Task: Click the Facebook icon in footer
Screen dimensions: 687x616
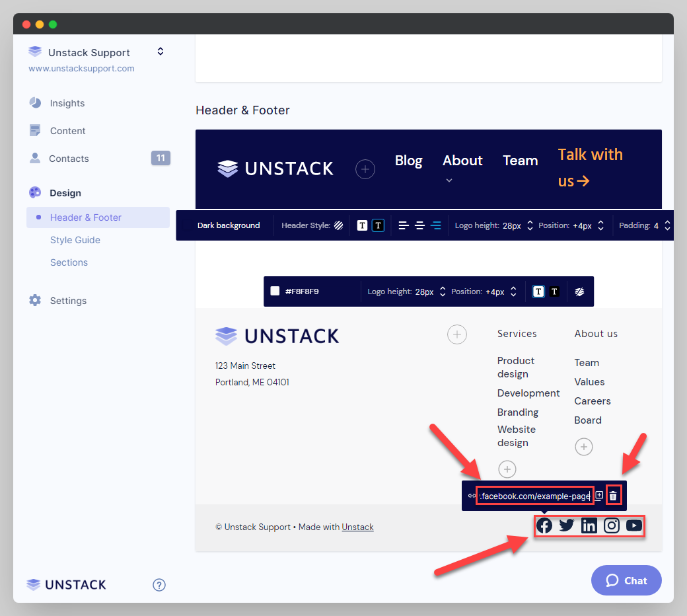Action: pos(544,526)
